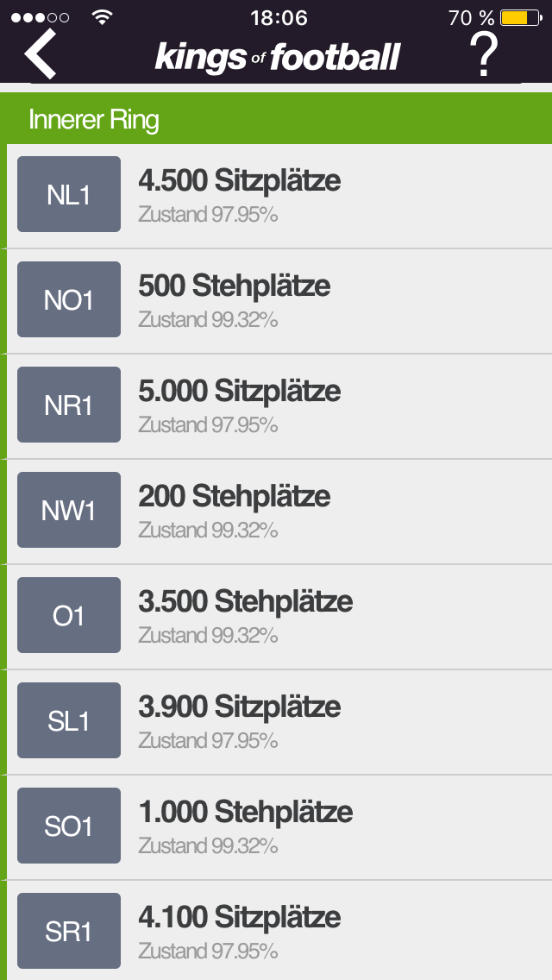Select the SR1 stand block badge
Image resolution: width=552 pixels, height=980 pixels.
click(69, 931)
